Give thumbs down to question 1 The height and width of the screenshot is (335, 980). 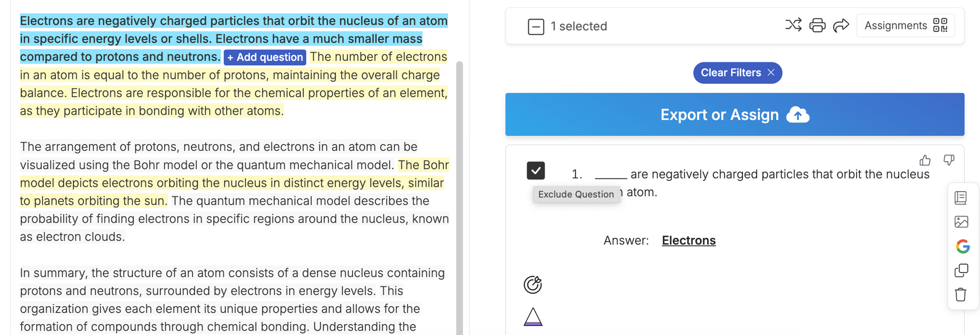pyautogui.click(x=949, y=160)
